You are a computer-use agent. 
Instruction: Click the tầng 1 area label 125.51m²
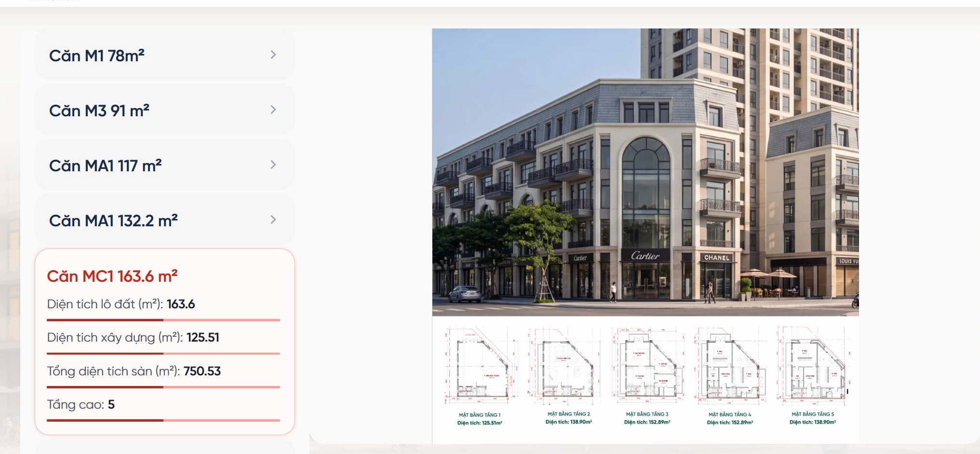coord(480,423)
